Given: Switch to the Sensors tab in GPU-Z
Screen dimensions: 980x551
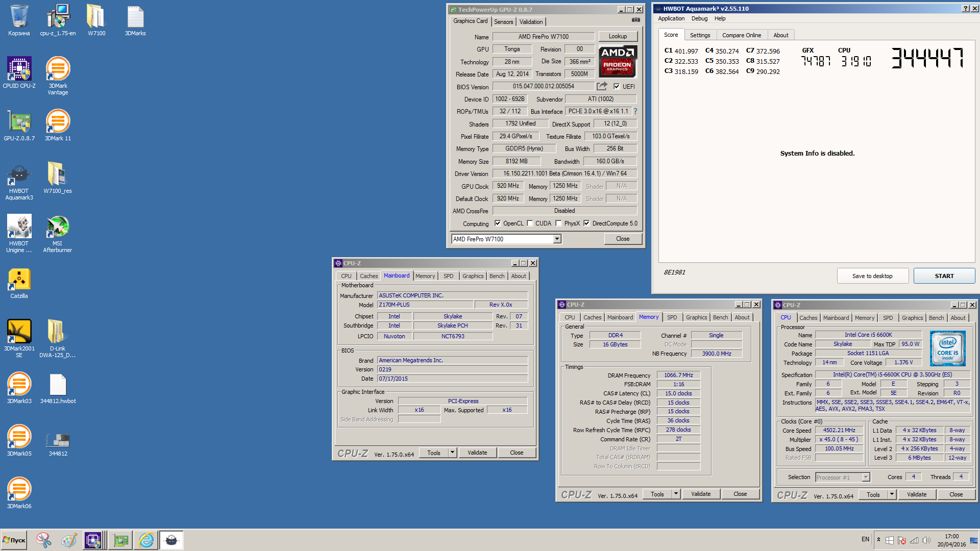Looking at the screenshot, I should (504, 22).
